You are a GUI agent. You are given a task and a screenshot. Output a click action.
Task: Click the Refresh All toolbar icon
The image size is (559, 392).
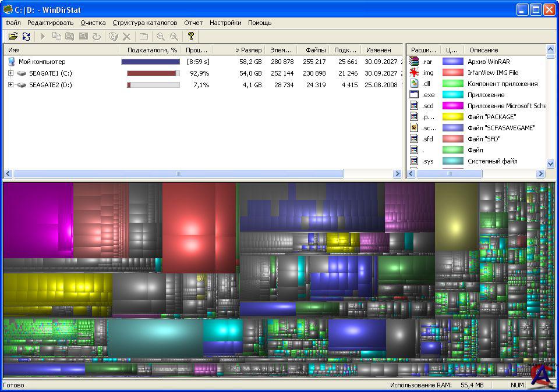coord(26,36)
